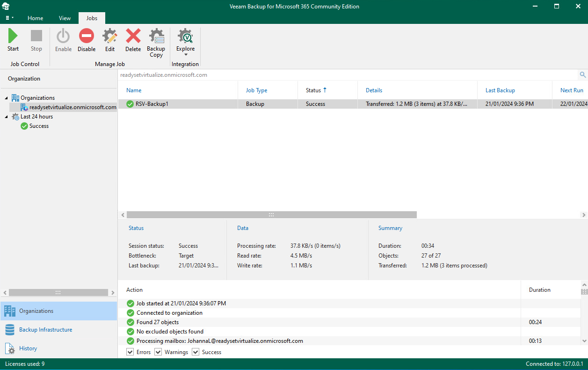This screenshot has width=588, height=370.
Task: Click the Enable job power icon
Action: point(63,36)
